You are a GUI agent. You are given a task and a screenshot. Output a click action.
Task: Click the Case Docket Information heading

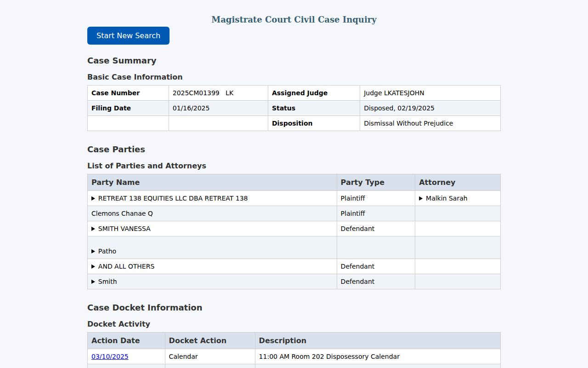tap(145, 308)
